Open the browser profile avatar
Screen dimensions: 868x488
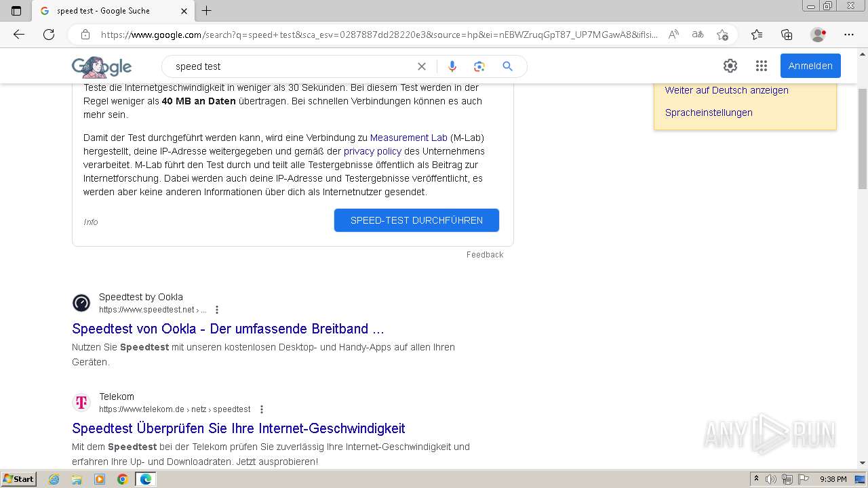[818, 35]
